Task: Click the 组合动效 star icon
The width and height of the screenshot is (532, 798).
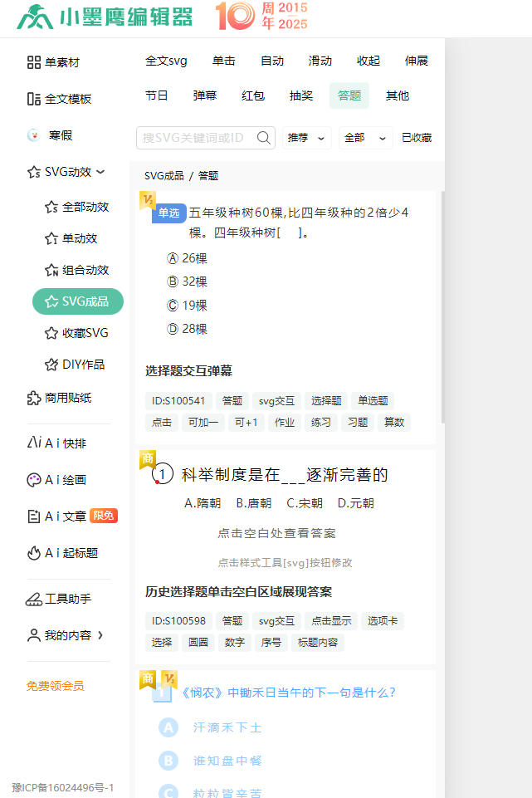Action: pyautogui.click(x=51, y=270)
